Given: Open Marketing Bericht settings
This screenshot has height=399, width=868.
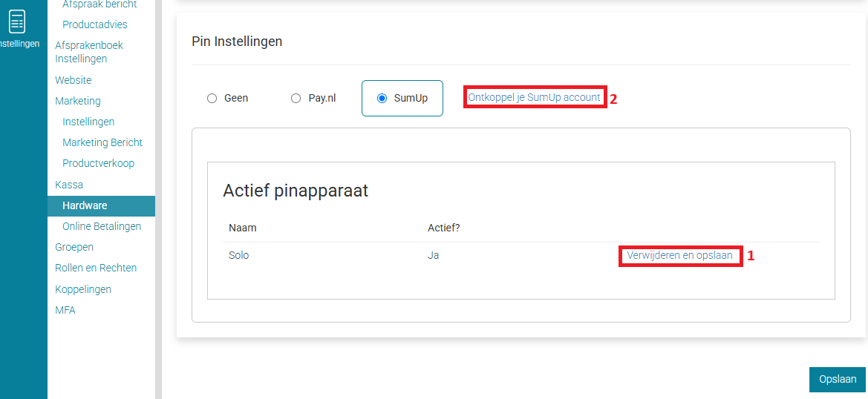Looking at the screenshot, I should [102, 142].
